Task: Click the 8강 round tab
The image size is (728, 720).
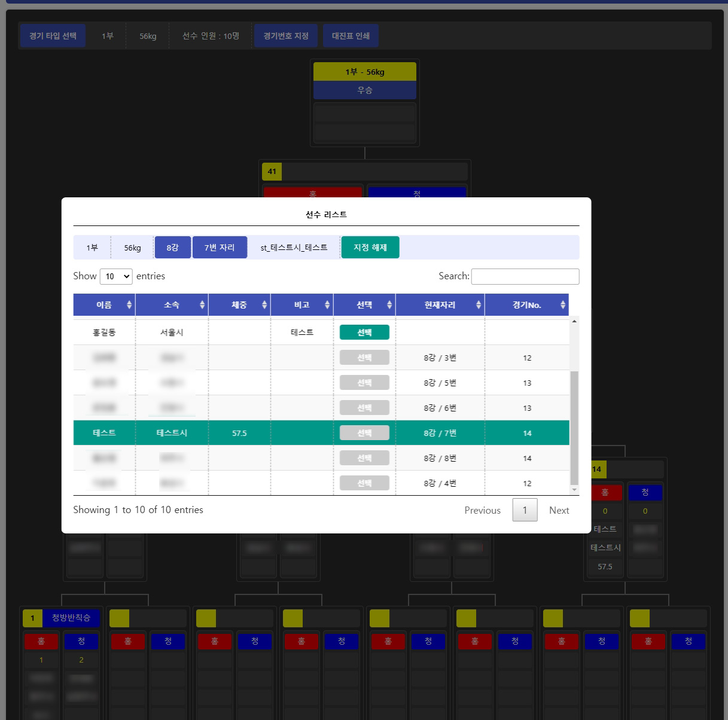Action: click(173, 248)
